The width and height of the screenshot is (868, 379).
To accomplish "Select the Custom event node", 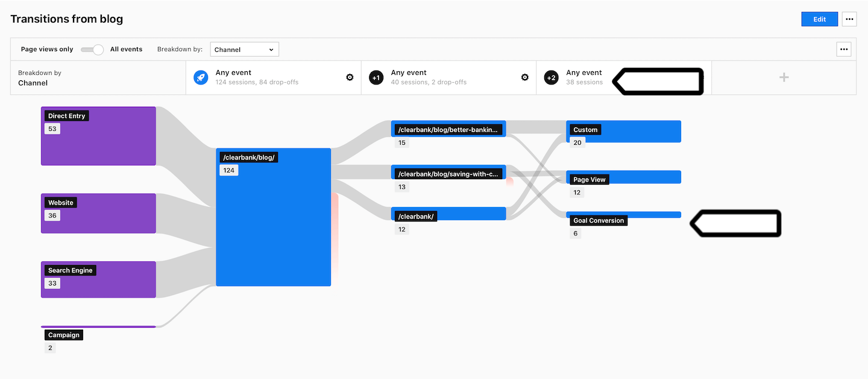I will (x=623, y=132).
